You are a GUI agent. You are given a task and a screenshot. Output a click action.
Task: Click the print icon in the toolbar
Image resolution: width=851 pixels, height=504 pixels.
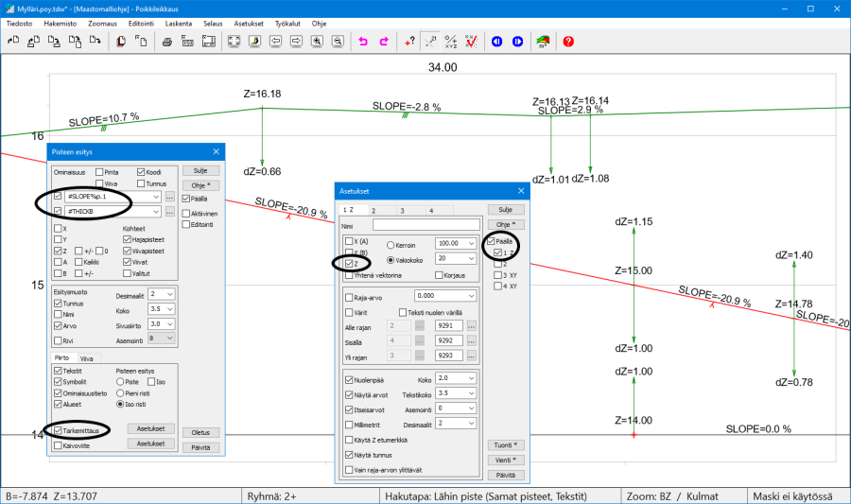[x=166, y=42]
